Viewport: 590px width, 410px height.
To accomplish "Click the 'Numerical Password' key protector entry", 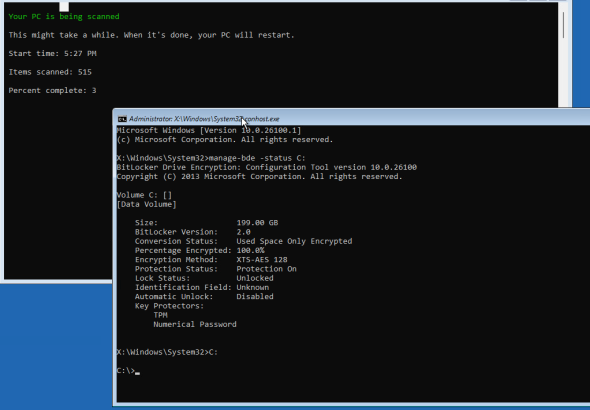I will pyautogui.click(x=195, y=324).
